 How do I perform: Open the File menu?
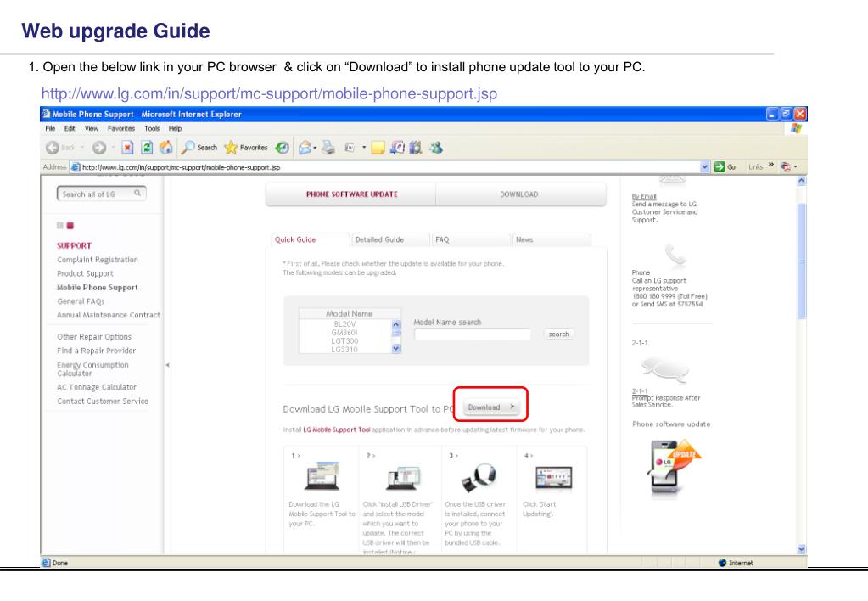click(50, 128)
